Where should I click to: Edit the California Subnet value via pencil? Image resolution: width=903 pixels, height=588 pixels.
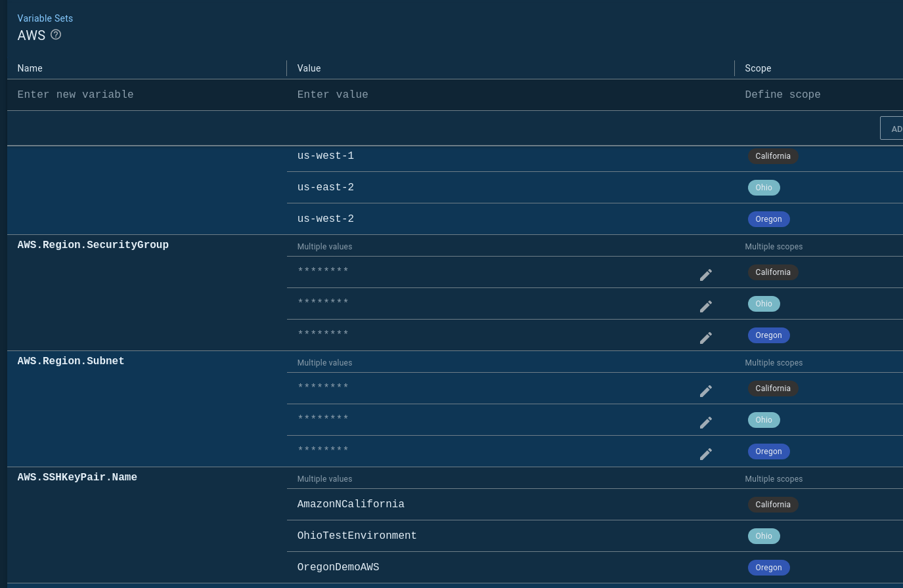click(x=706, y=391)
